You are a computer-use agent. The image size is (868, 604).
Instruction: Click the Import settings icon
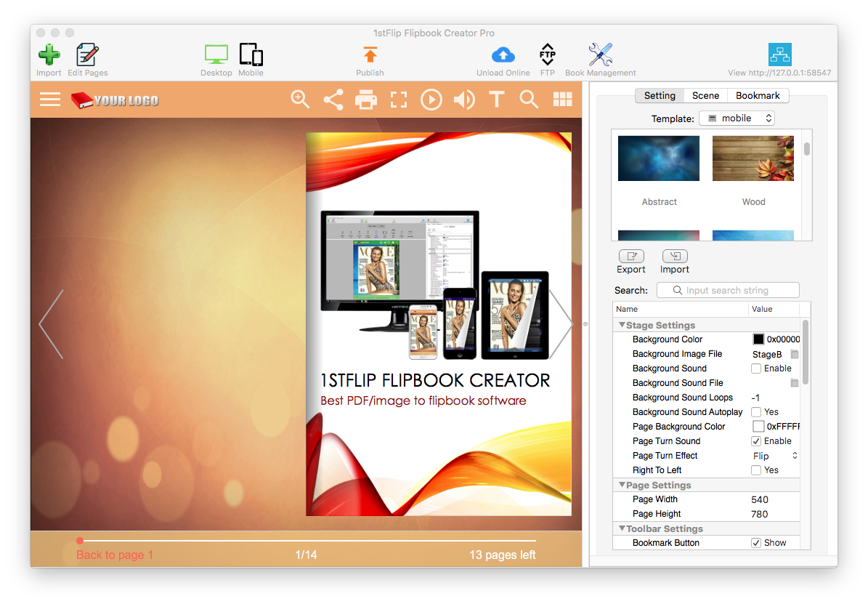point(675,256)
